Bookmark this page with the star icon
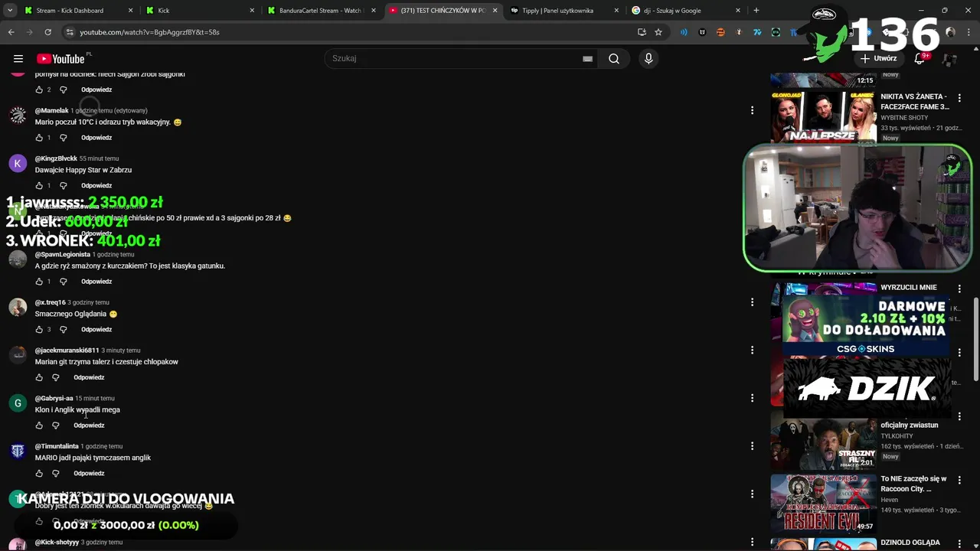Image resolution: width=980 pixels, height=551 pixels. click(x=658, y=32)
